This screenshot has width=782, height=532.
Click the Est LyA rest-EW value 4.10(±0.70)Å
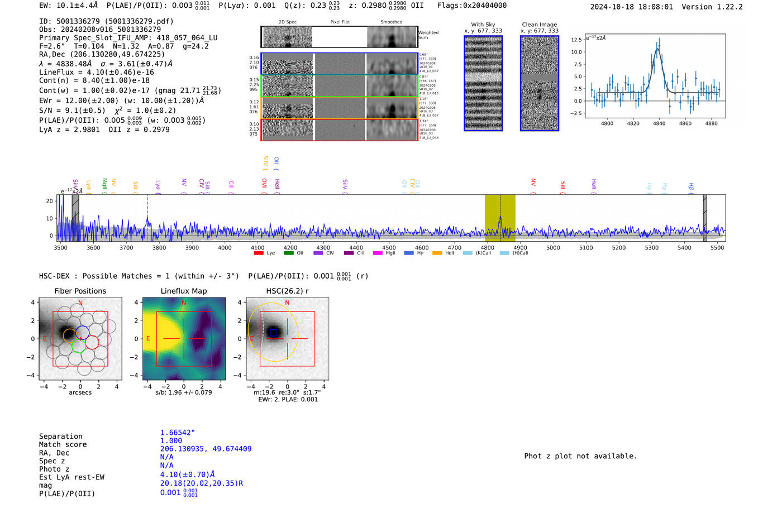click(x=188, y=475)
